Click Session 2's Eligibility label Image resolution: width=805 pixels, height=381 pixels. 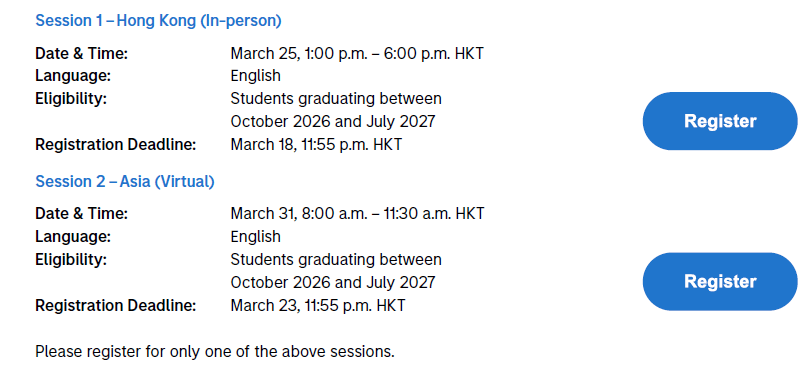pyautogui.click(x=71, y=259)
